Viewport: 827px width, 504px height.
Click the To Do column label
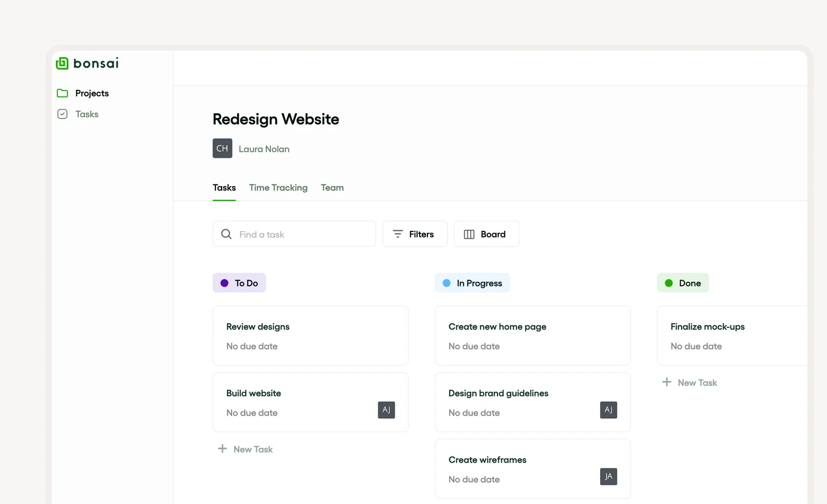(239, 283)
